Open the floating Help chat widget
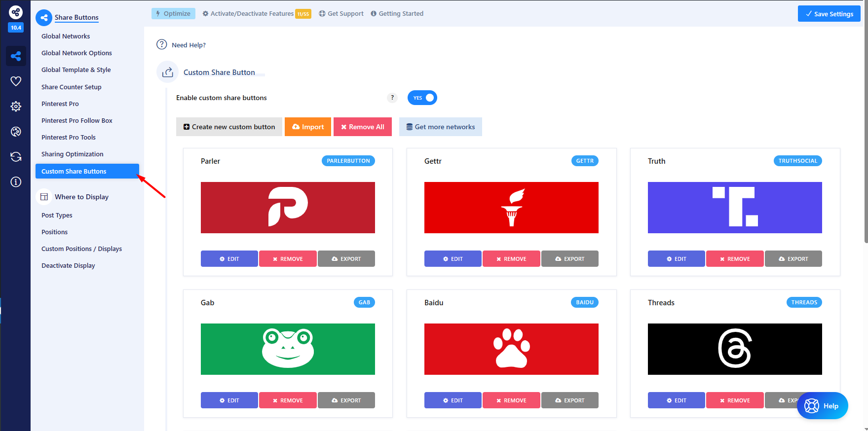Viewport: 868px width, 431px height. click(822, 406)
